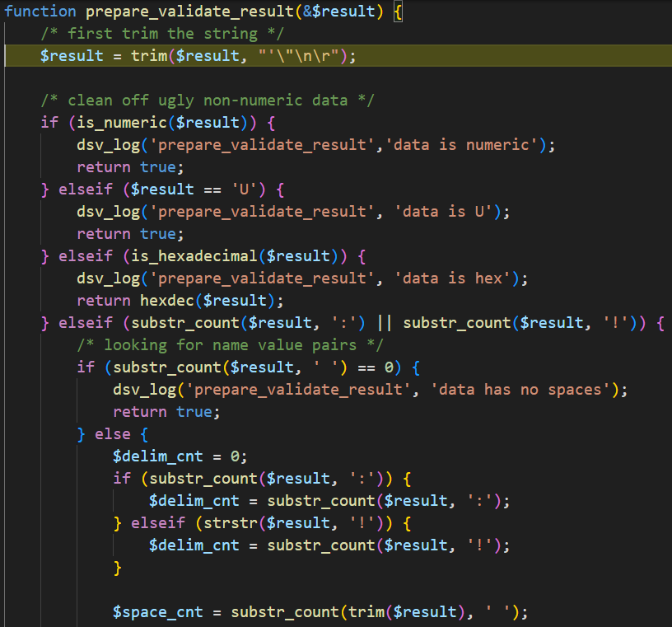Click the closing yellow brace before $space_cnt
This screenshot has width=672, height=627.
(118, 568)
